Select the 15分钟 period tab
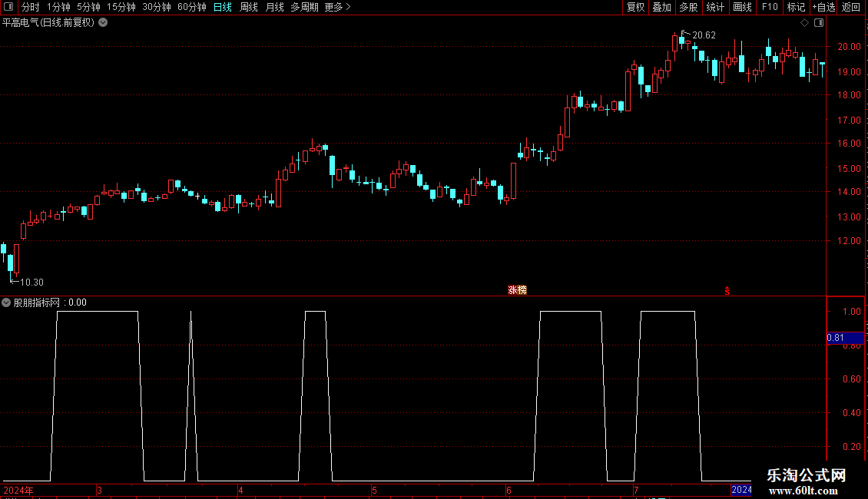This screenshot has width=868, height=499. pos(121,7)
